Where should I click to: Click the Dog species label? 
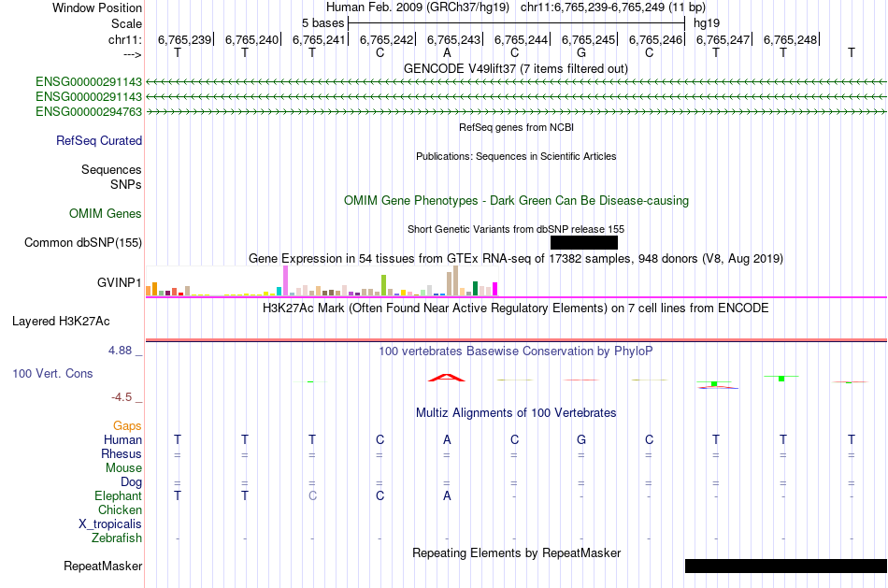(x=131, y=482)
